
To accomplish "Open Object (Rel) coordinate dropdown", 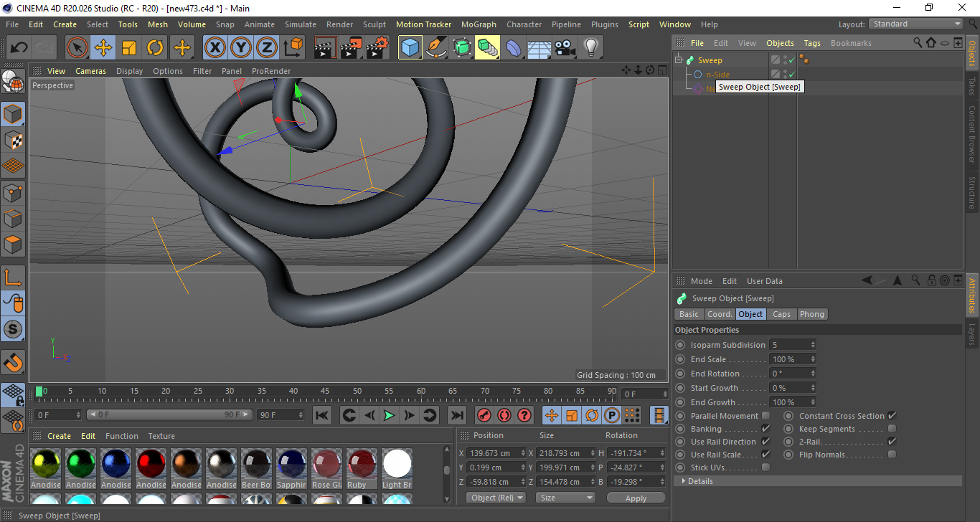I will coord(496,498).
